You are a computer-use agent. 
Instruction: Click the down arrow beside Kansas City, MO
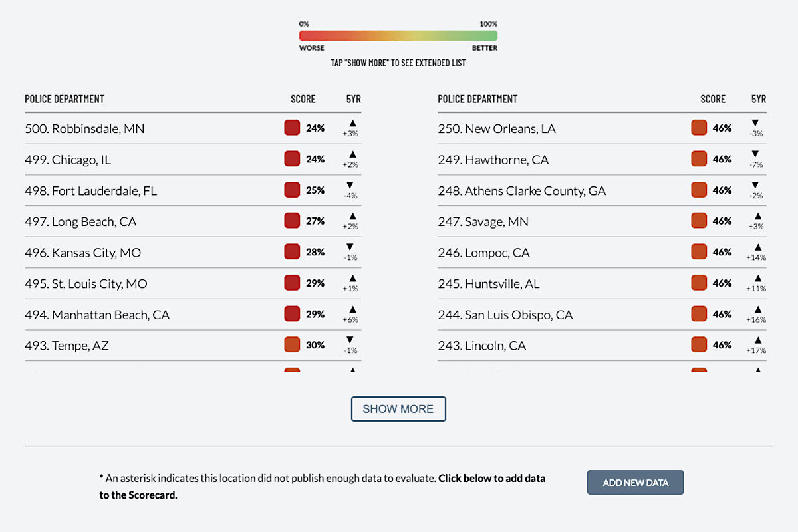(x=350, y=247)
